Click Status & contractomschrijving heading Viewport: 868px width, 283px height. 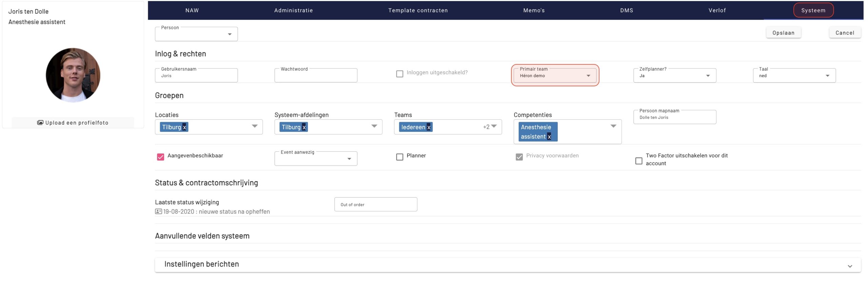[206, 183]
